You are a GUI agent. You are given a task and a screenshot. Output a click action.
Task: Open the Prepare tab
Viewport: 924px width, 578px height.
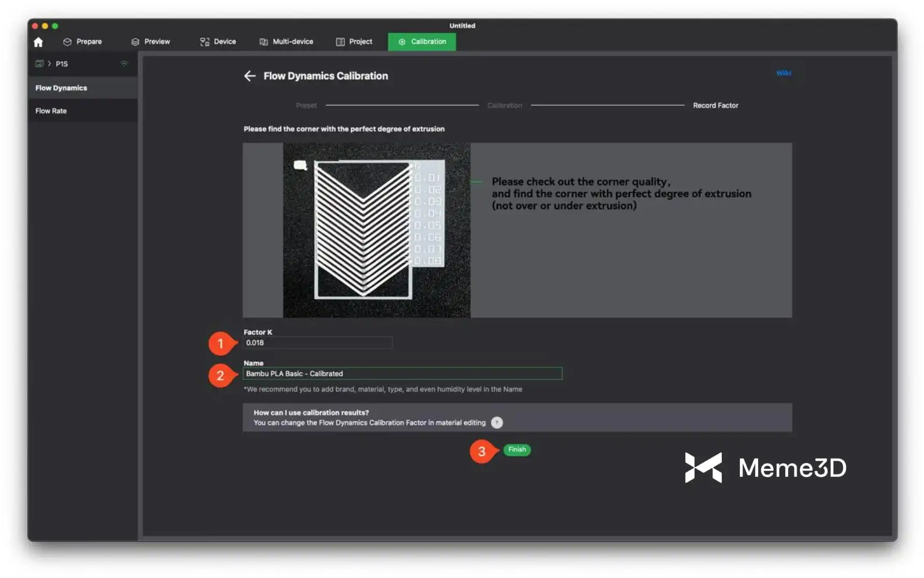[82, 42]
